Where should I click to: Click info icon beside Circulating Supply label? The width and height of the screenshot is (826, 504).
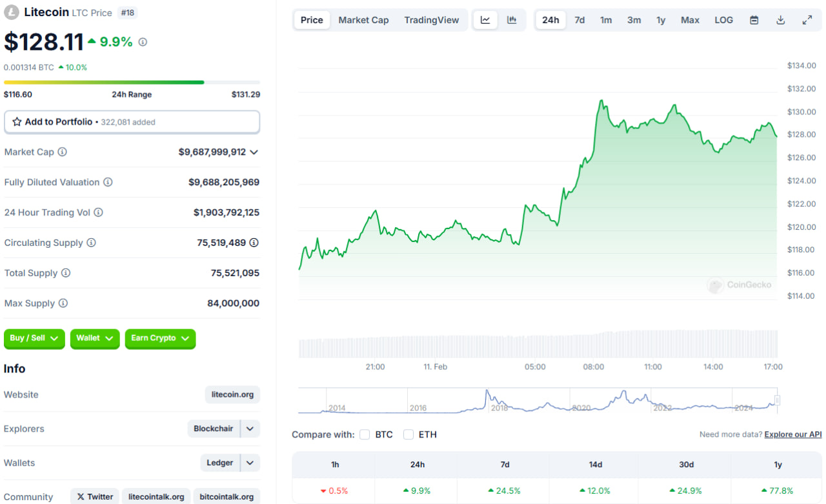coord(91,243)
